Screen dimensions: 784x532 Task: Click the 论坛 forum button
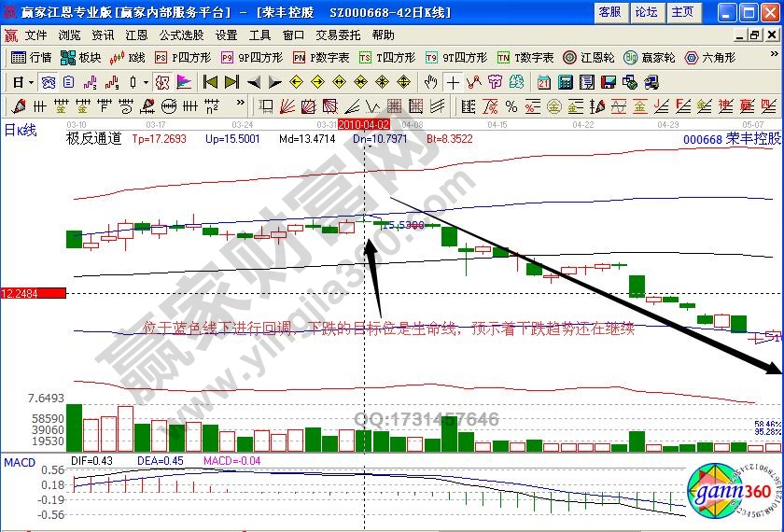(646, 12)
